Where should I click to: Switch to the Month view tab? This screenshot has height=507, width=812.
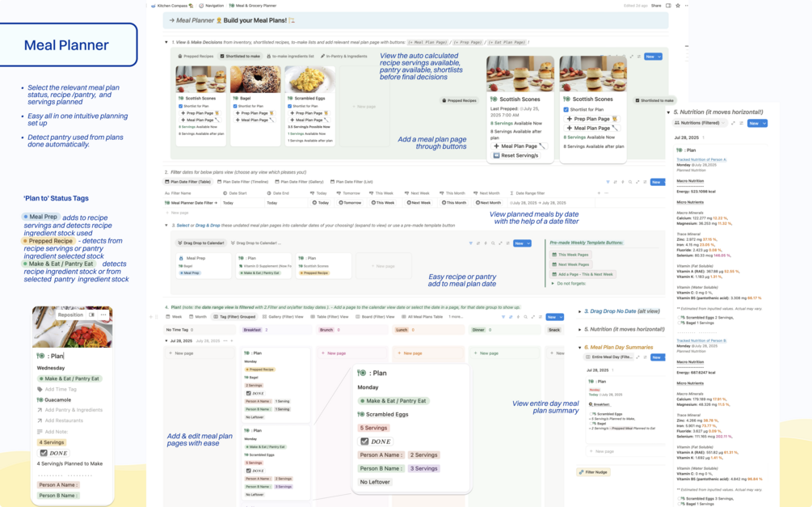point(198,317)
